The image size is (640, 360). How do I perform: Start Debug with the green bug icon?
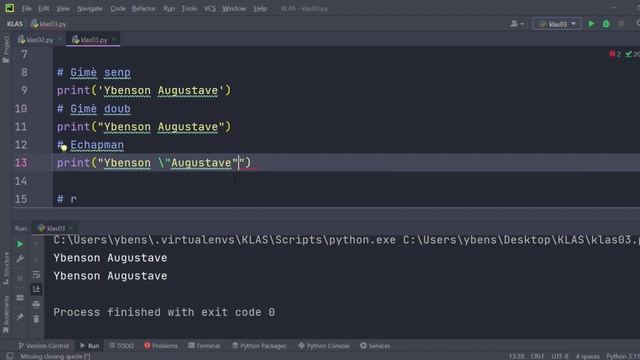[606, 24]
